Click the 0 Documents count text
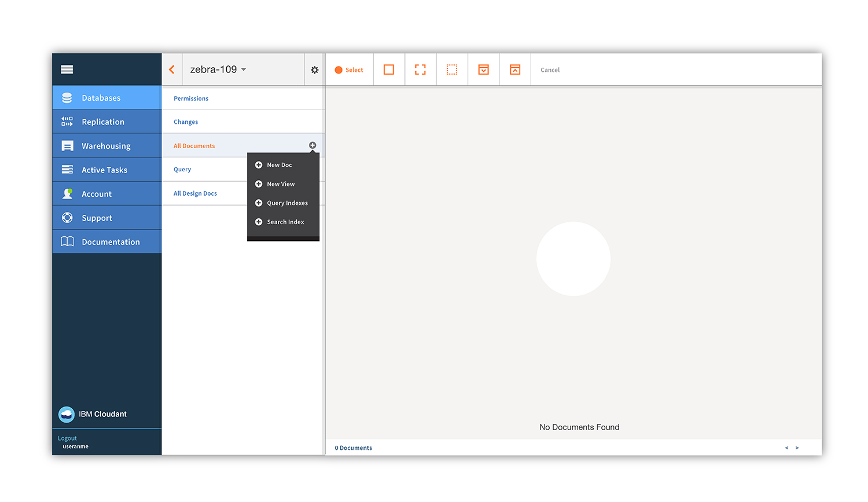The width and height of the screenshot is (868, 502). 353,448
